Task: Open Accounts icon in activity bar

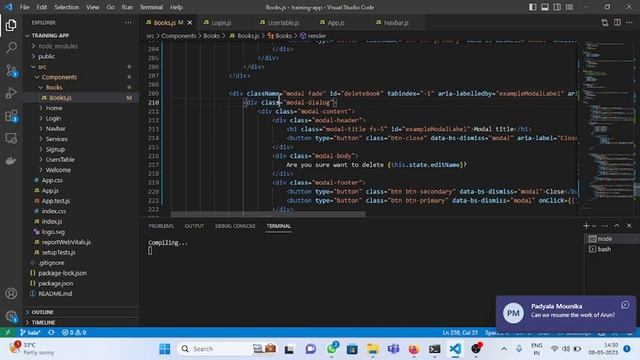Action: click(11, 293)
